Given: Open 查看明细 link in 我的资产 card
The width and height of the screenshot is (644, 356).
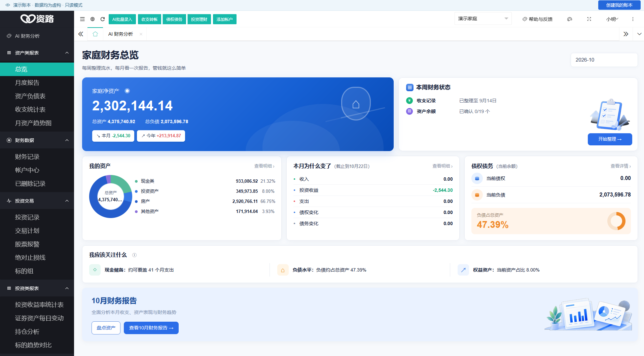Looking at the screenshot, I should 264,166.
